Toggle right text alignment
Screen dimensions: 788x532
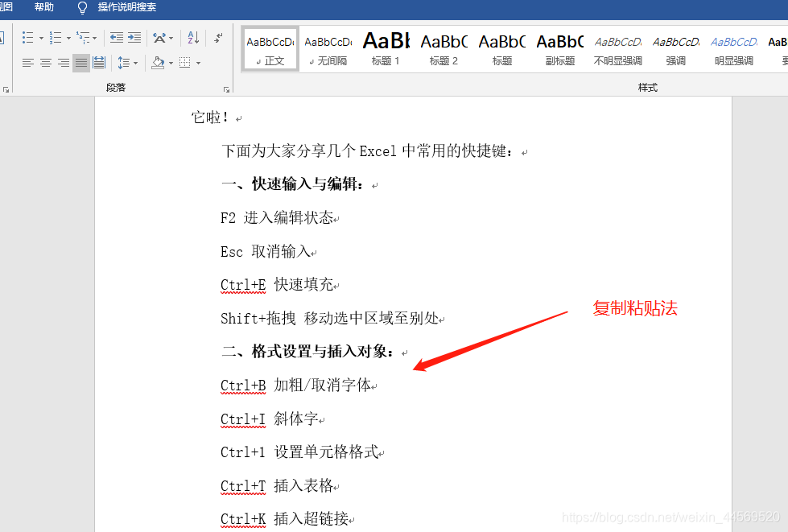[63, 63]
